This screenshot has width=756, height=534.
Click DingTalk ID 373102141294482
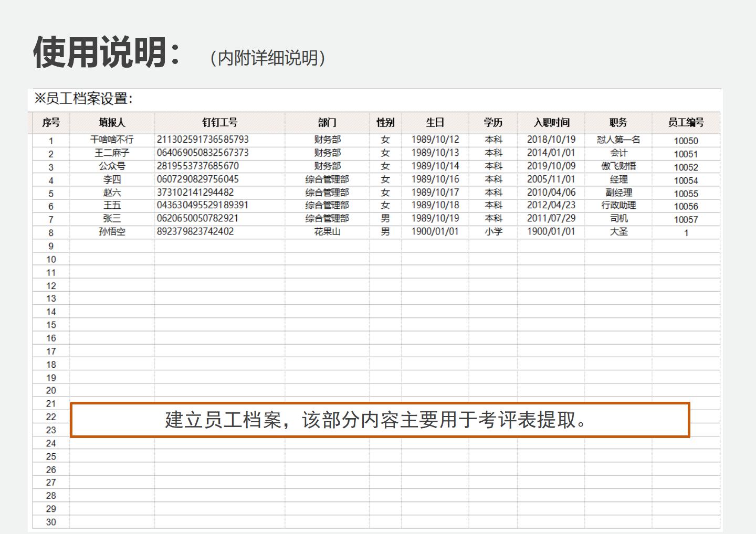click(195, 193)
